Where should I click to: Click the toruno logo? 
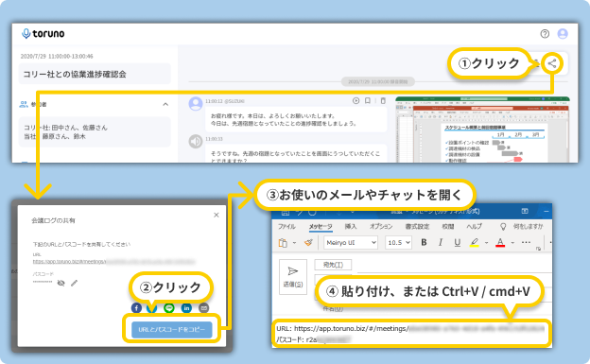pos(43,33)
